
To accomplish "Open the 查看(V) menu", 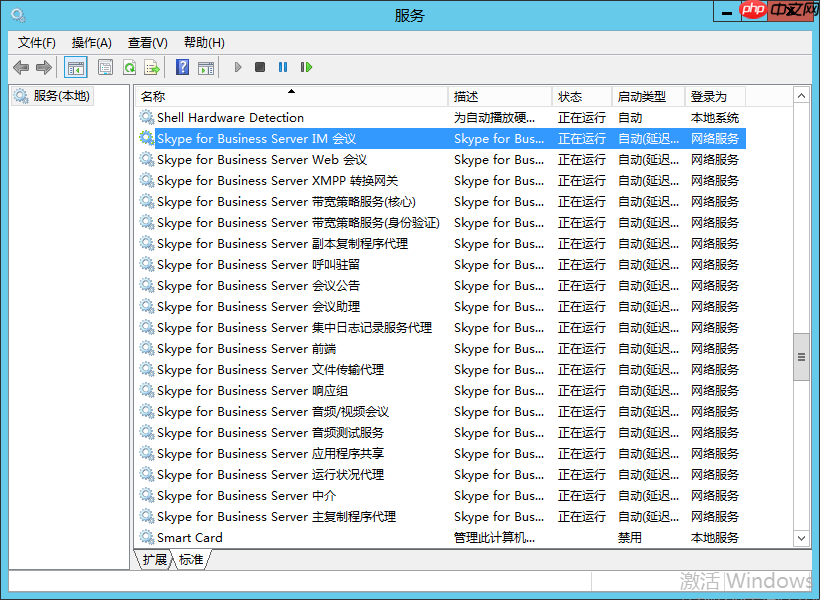I will [146, 42].
